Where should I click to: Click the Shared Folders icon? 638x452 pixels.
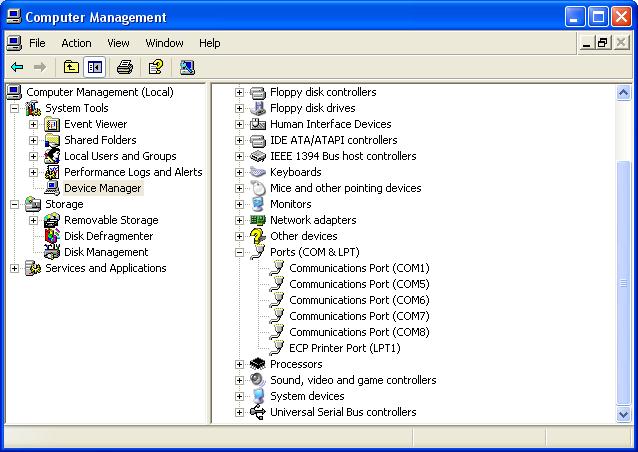click(52, 140)
